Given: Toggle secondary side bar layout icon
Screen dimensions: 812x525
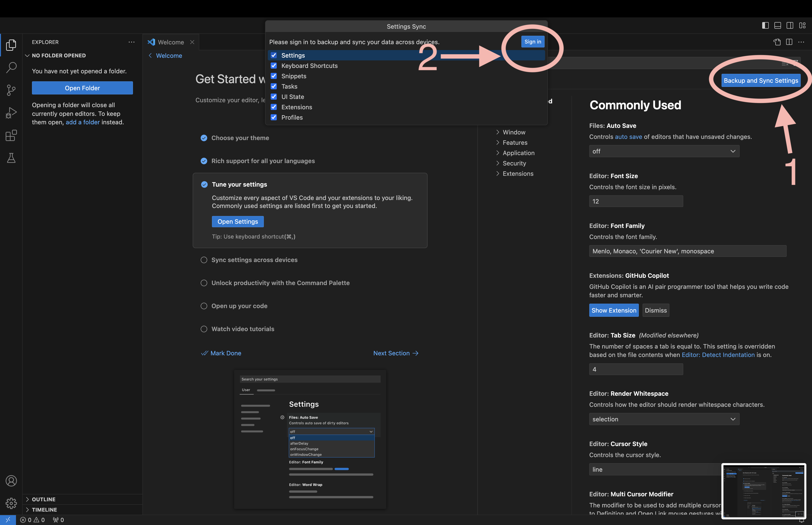Looking at the screenshot, I should [x=790, y=26].
